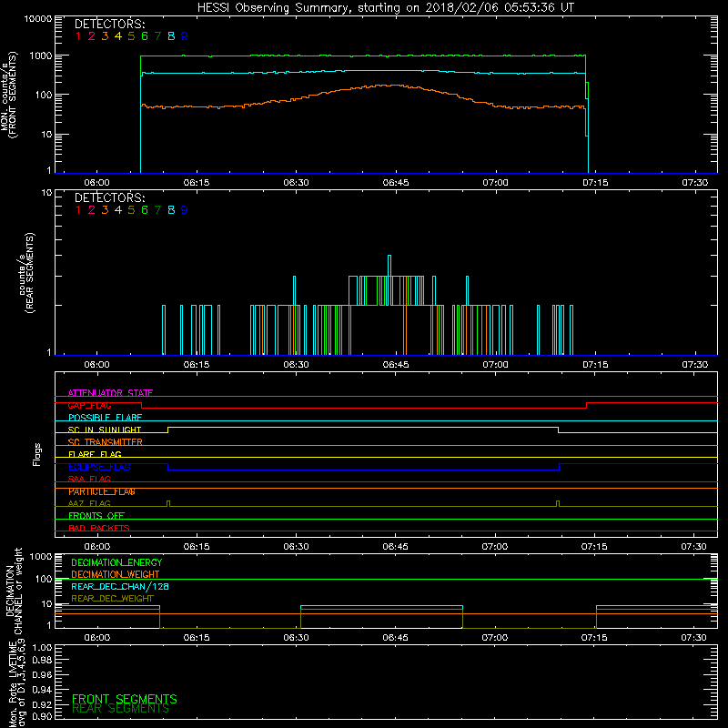The height and width of the screenshot is (728, 728).
Task: Click the Flags y-axis label
Action: [37, 454]
